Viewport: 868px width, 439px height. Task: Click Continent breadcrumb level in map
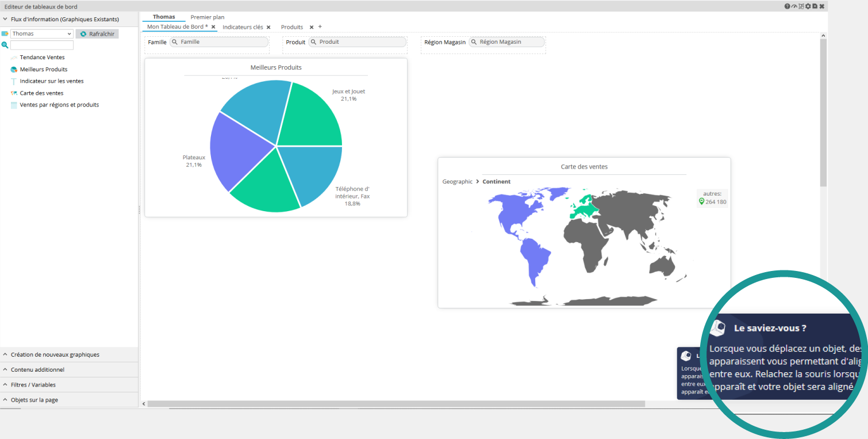pyautogui.click(x=497, y=182)
